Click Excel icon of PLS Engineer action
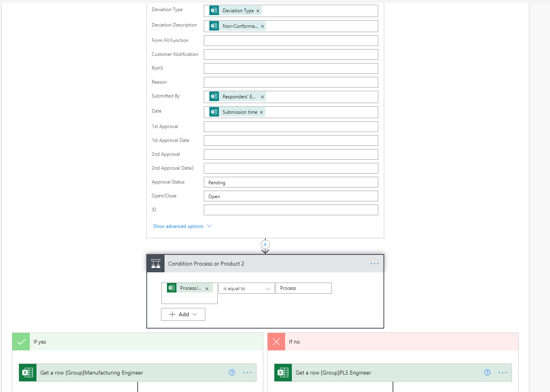The image size is (550, 392). pyautogui.click(x=283, y=373)
